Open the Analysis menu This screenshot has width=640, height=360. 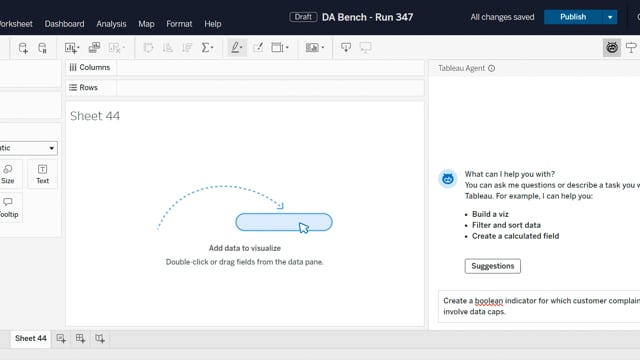click(x=111, y=24)
